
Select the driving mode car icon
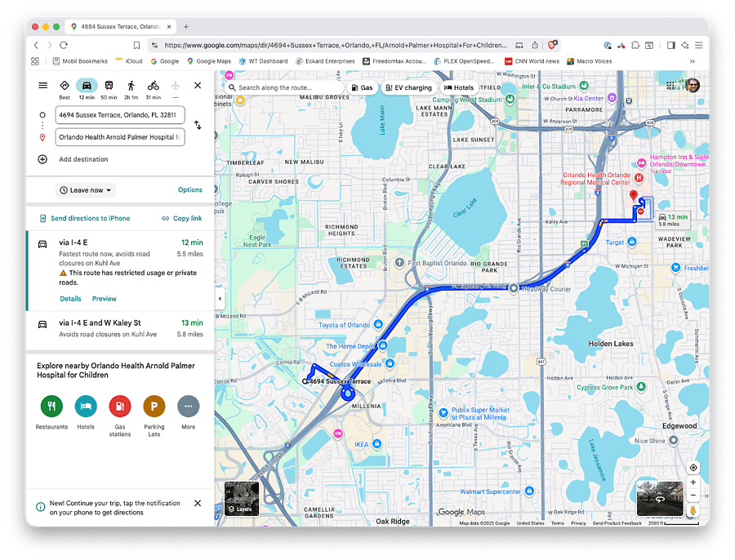[87, 85]
